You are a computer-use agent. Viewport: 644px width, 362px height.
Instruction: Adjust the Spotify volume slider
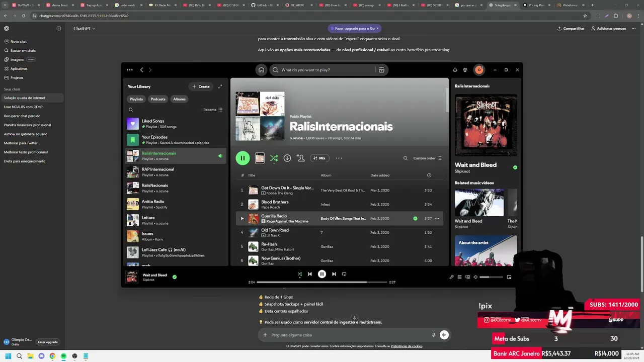point(491,277)
